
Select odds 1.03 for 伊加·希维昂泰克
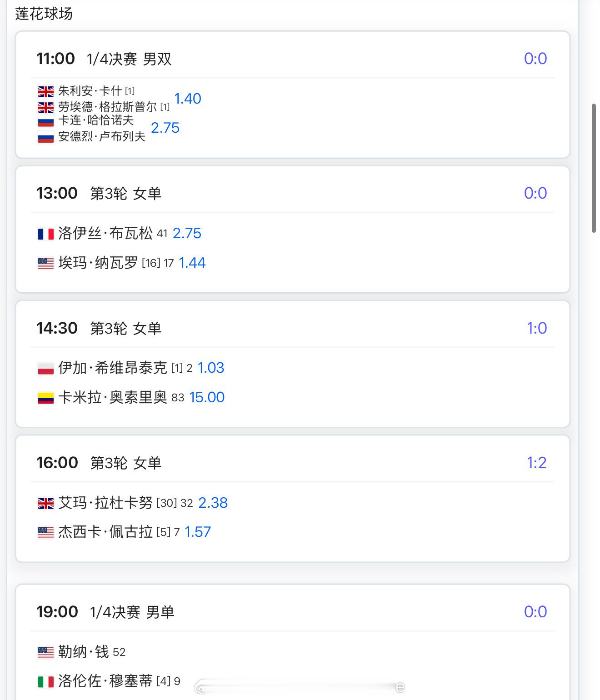coord(211,368)
